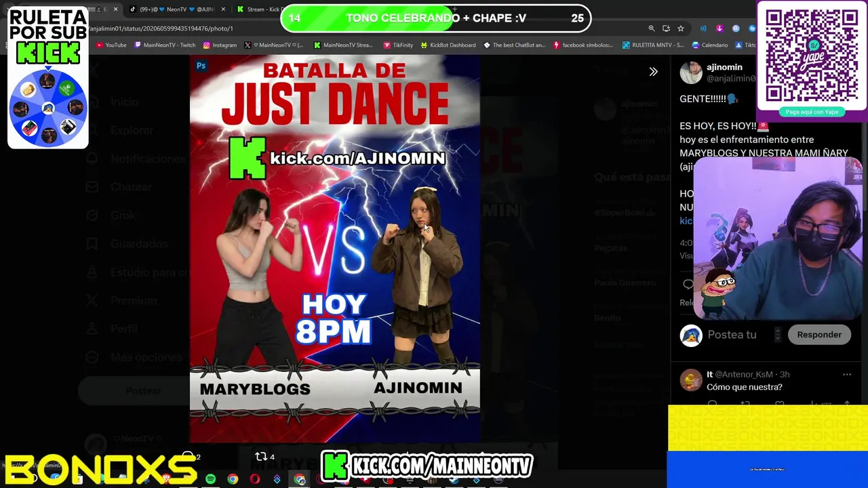Viewport: 868px width, 488px height.
Task: Switch to the Stream - Kick browser tab
Action: 262,9
